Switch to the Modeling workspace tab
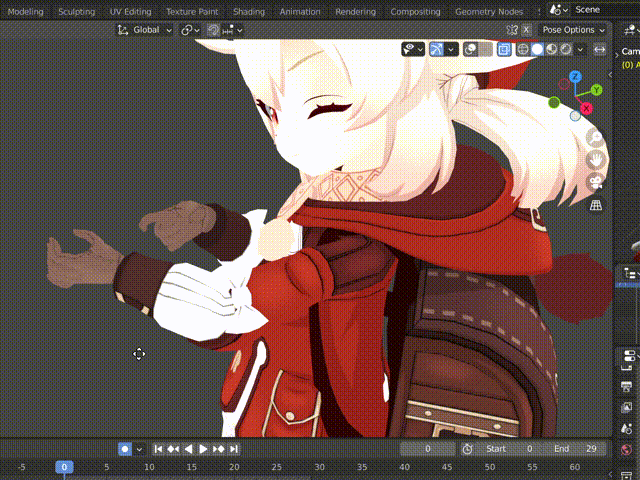640x480 pixels. click(x=25, y=11)
